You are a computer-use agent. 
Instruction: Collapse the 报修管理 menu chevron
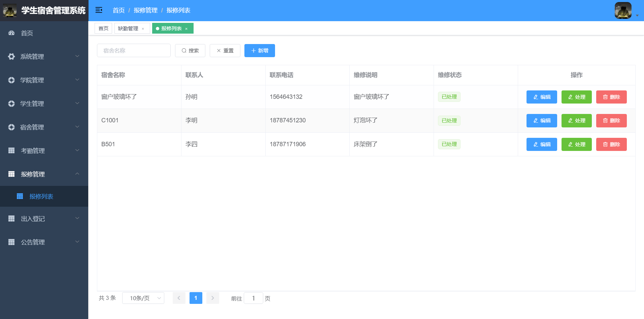coord(77,174)
